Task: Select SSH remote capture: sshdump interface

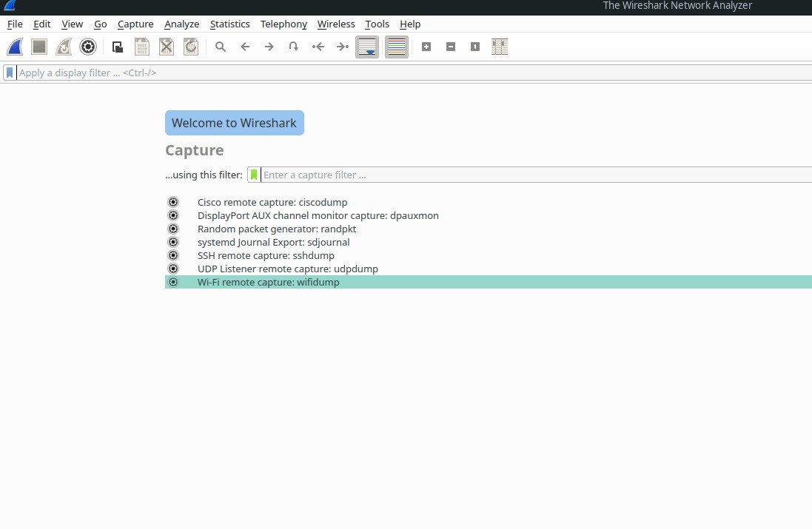Action: 266,255
